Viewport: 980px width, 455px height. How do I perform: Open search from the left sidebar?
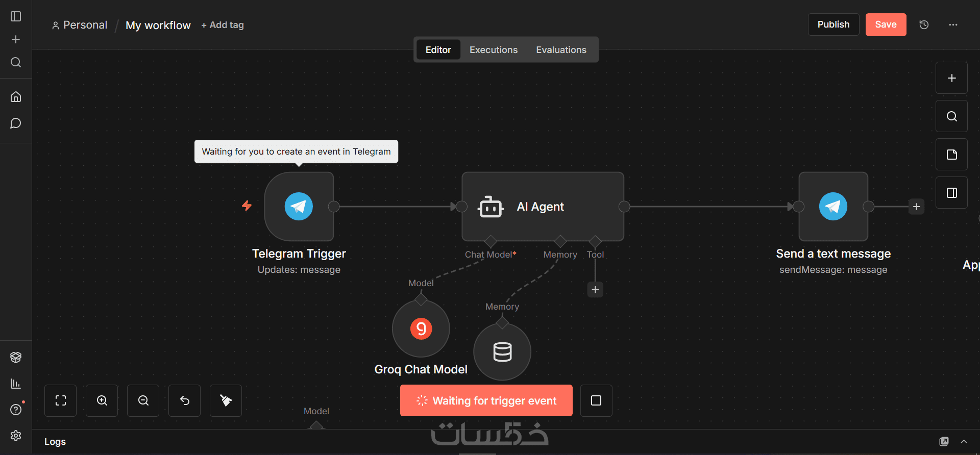(x=16, y=62)
